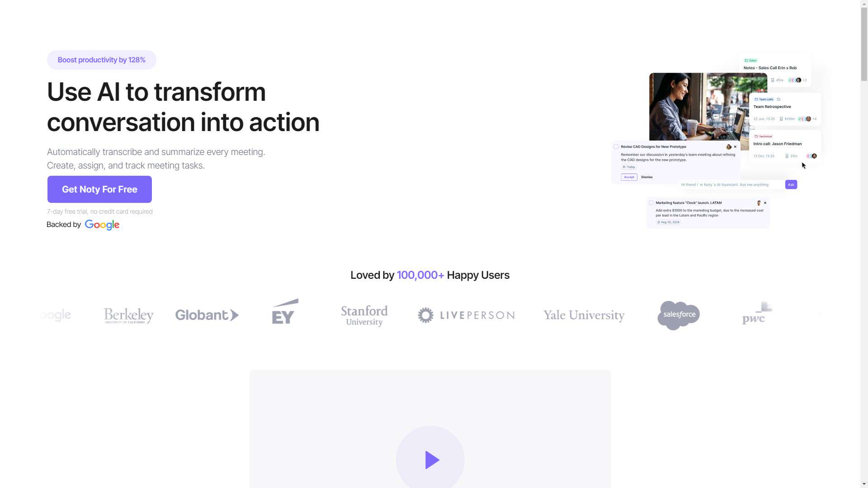Click the 13 Oct, 13:25 meeting date
Screen dimensions: 868x488
pyautogui.click(x=764, y=156)
